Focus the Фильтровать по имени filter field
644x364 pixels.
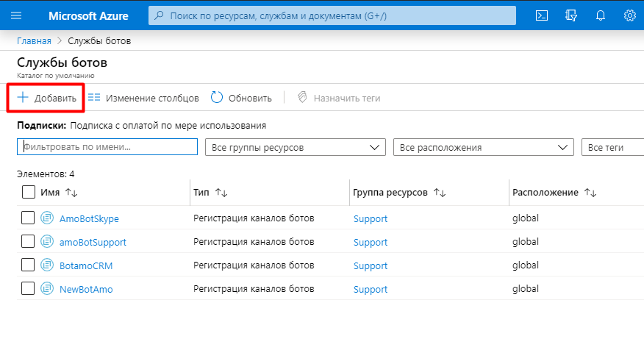pos(107,146)
